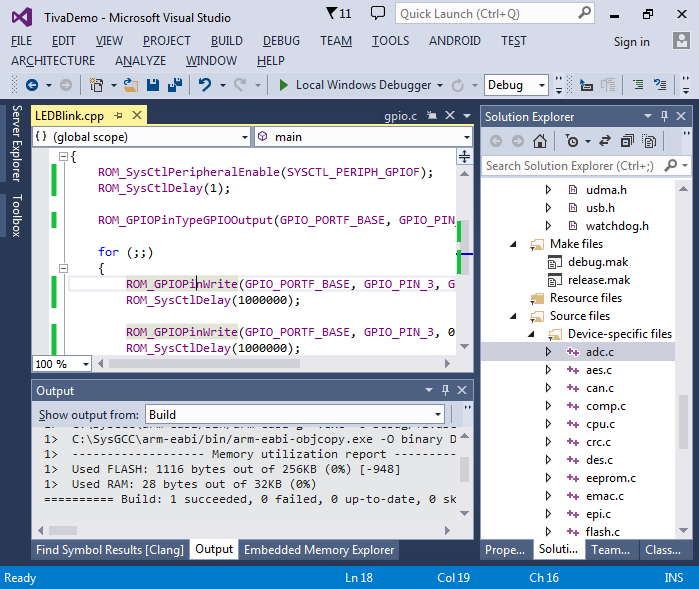Click Solution Explorer Pending Changes Filter icon

(572, 141)
